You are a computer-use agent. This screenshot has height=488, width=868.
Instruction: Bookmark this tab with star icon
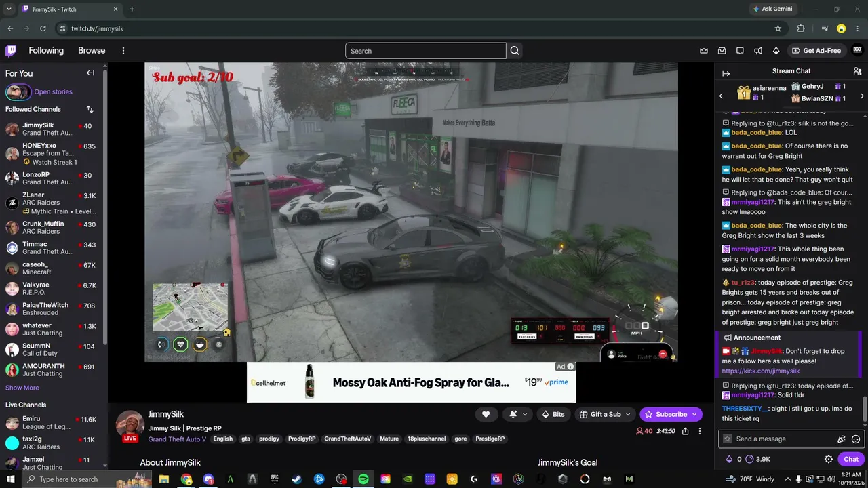click(778, 28)
